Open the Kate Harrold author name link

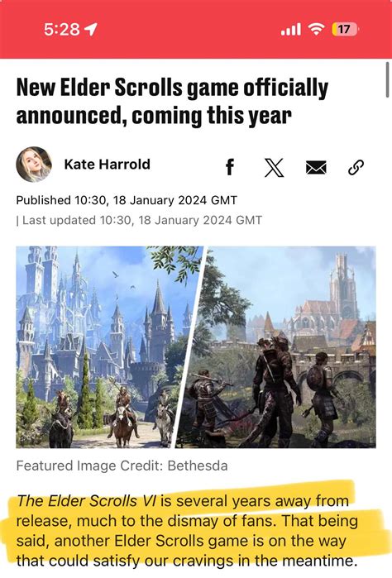tap(108, 164)
